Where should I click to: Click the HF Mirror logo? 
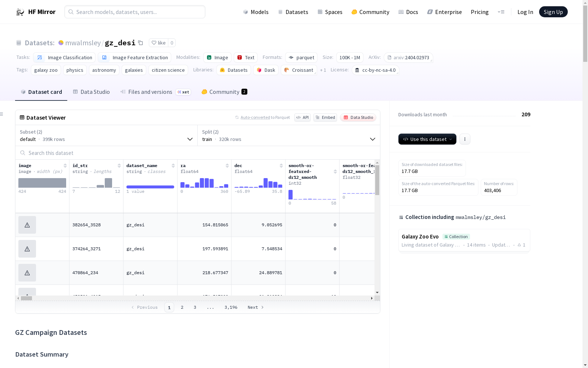(36, 12)
